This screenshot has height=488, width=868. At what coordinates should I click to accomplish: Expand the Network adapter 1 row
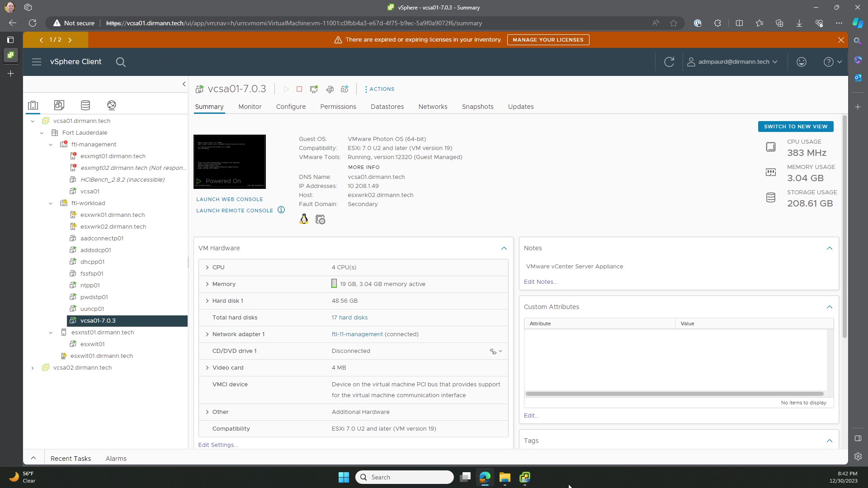coord(207,334)
